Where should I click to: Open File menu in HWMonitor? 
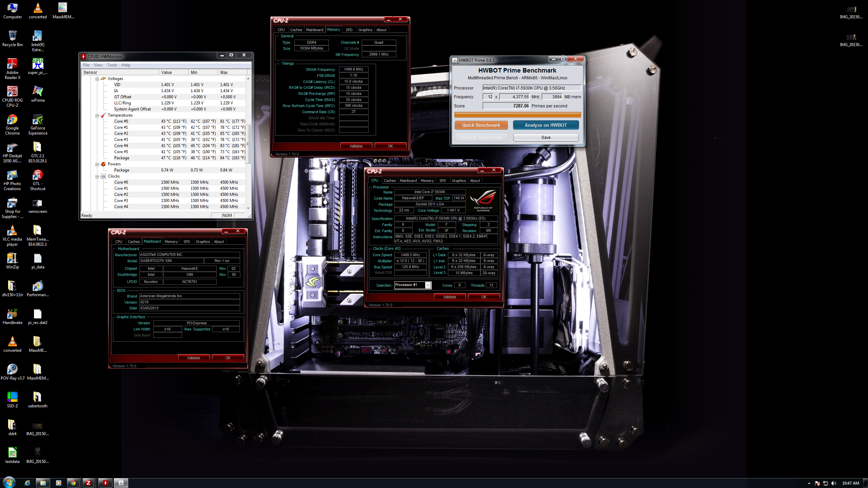pos(86,65)
